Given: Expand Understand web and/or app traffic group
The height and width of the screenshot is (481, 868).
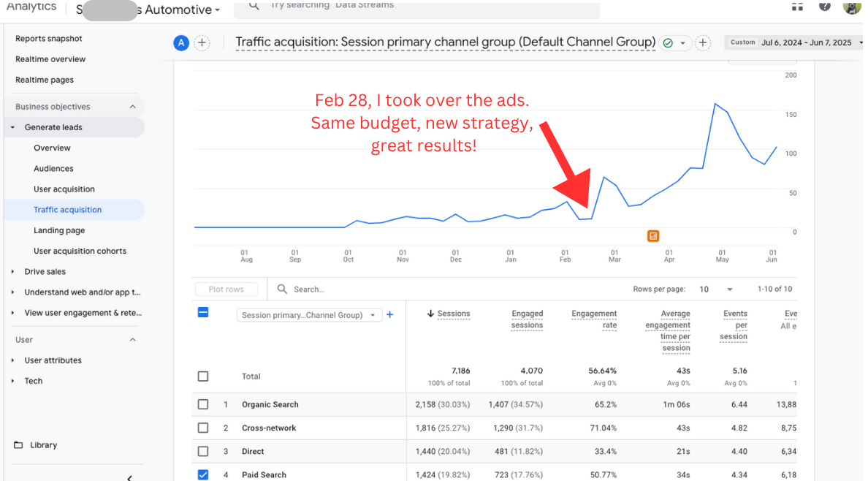Looking at the screenshot, I should [x=12, y=292].
